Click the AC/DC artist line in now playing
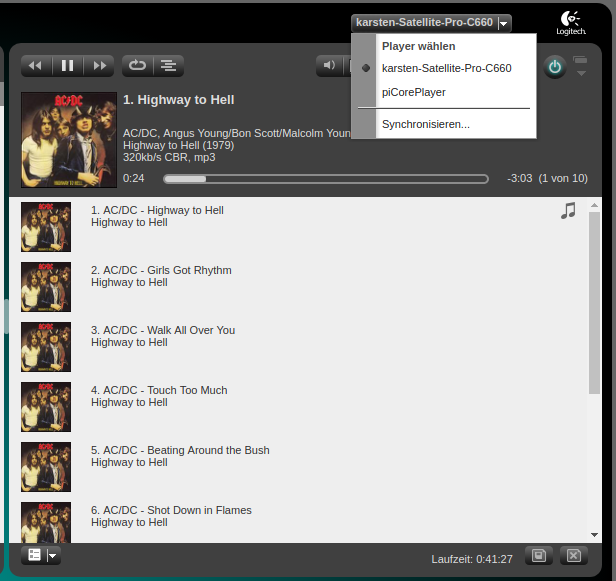Viewport: 616px width, 581px height. [x=236, y=133]
